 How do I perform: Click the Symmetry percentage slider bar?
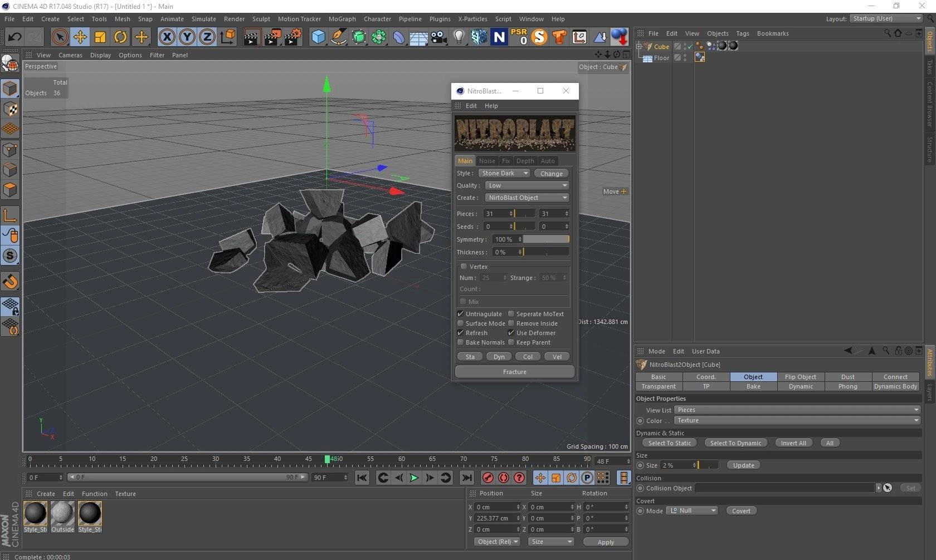pos(546,239)
